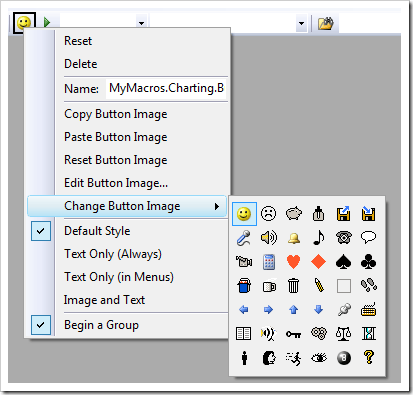
Task: Choose the standing person icon
Action: [244, 358]
